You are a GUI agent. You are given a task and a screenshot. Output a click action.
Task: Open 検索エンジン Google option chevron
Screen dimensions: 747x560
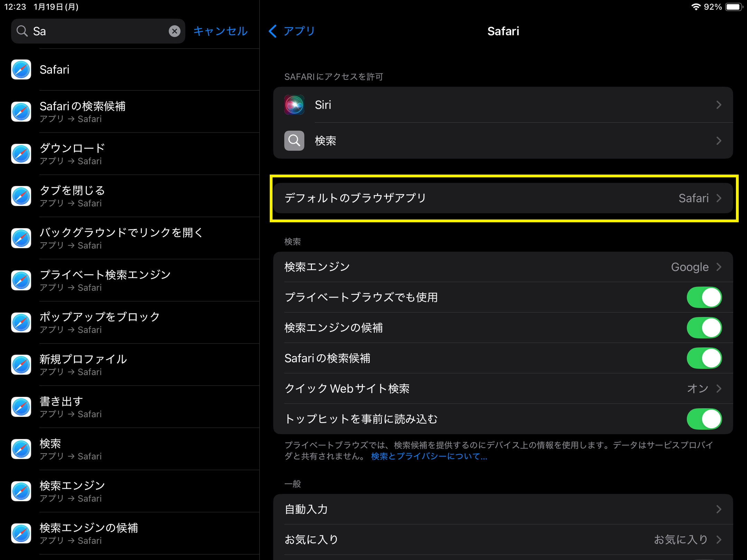[719, 267]
